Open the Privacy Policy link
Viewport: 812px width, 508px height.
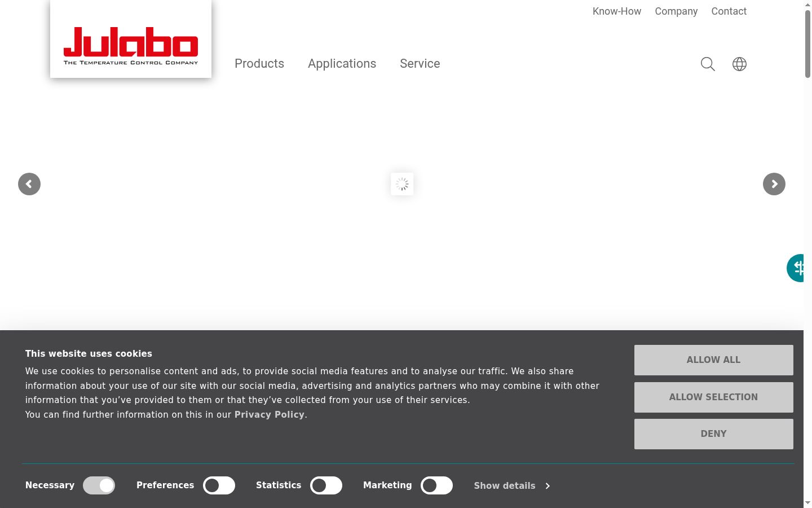(270, 415)
